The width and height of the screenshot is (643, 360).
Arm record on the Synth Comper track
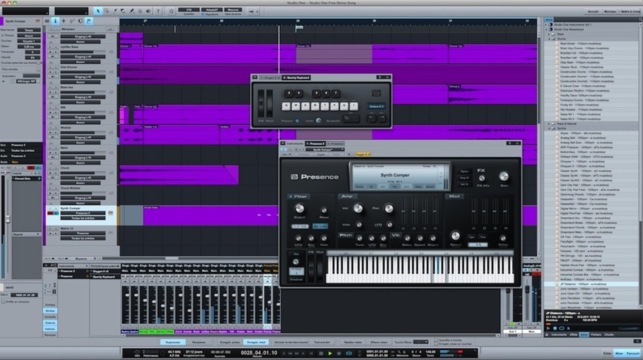point(50,213)
